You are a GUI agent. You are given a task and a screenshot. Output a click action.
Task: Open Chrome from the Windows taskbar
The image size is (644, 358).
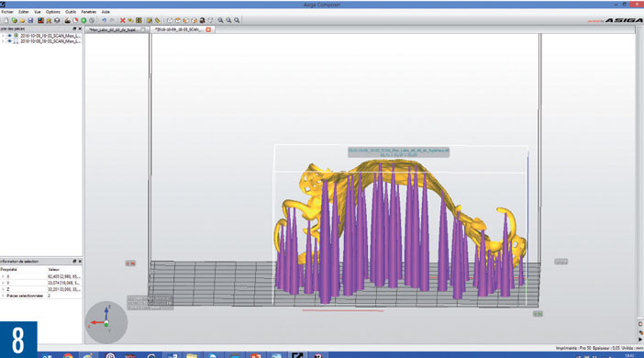[68, 355]
